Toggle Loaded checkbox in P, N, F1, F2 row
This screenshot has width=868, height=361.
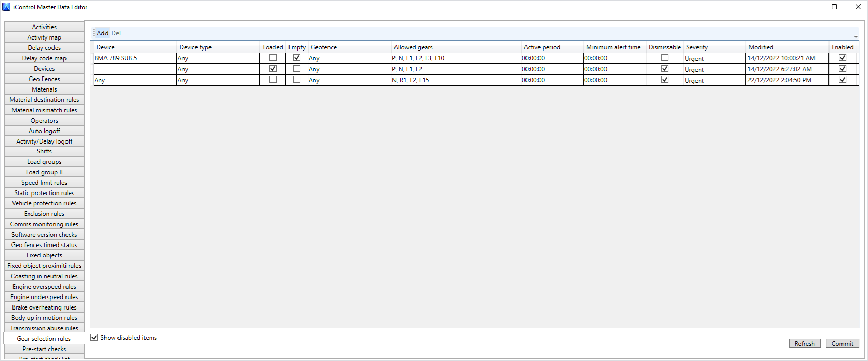pyautogui.click(x=273, y=69)
